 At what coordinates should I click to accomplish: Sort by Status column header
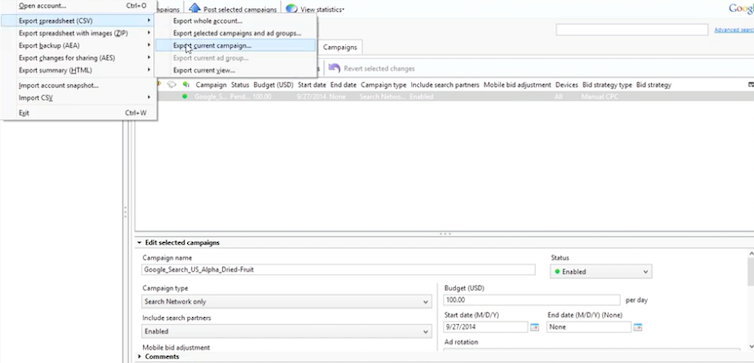(240, 85)
